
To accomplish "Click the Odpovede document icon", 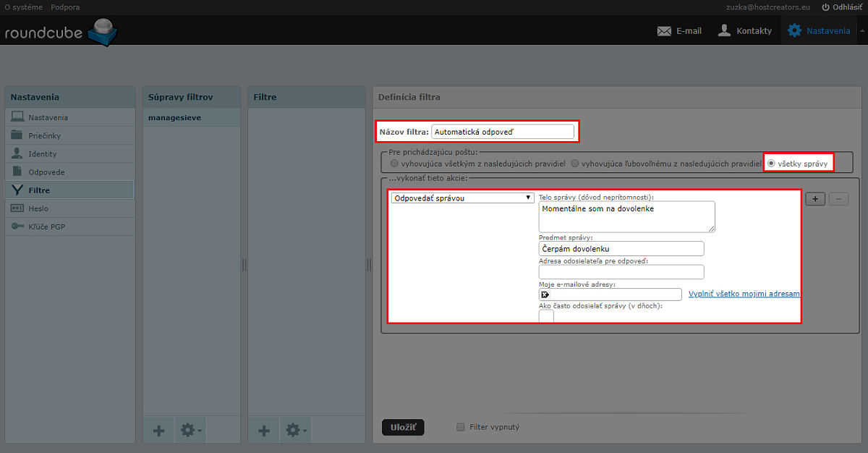I will tap(17, 172).
